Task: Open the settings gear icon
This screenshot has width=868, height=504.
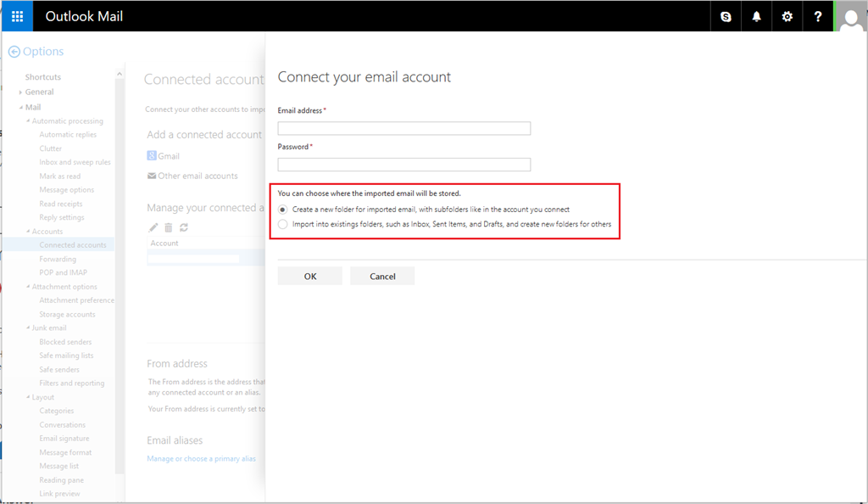Action: [x=787, y=17]
